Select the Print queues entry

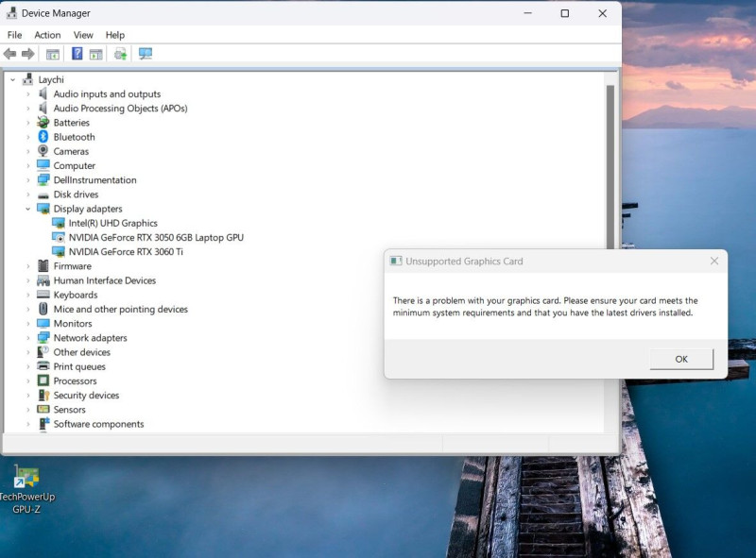[79, 366]
